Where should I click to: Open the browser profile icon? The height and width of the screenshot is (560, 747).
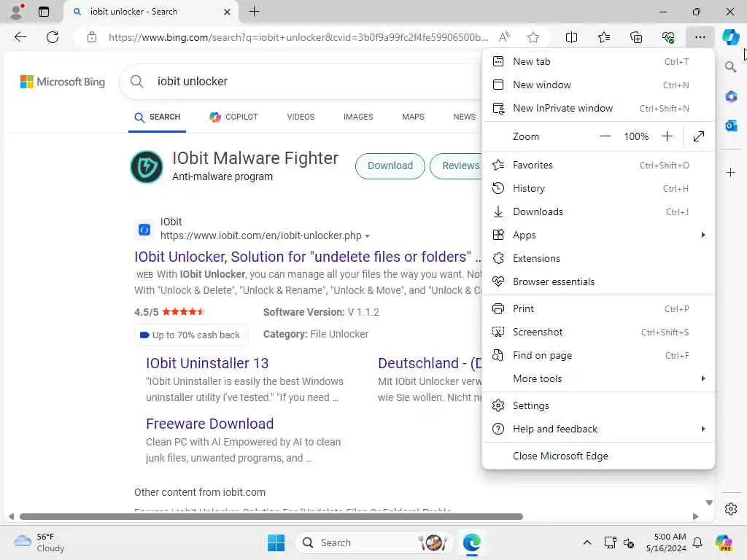pos(17,12)
